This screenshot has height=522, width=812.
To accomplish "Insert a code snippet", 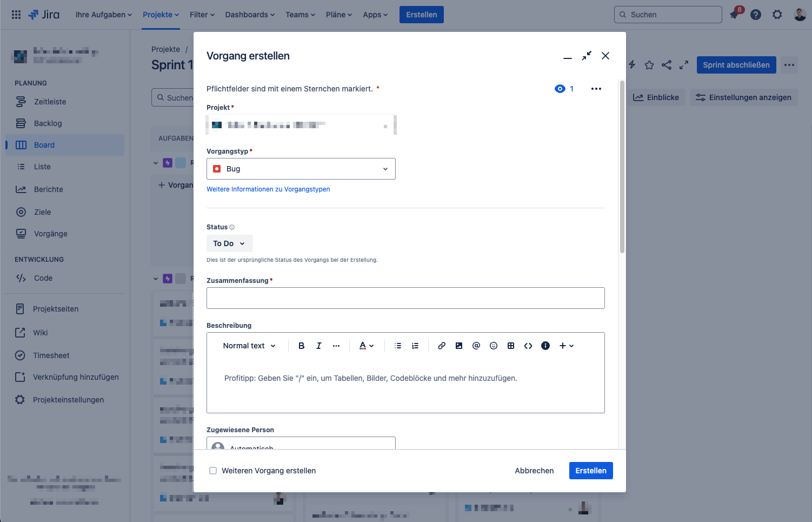I will [528, 346].
